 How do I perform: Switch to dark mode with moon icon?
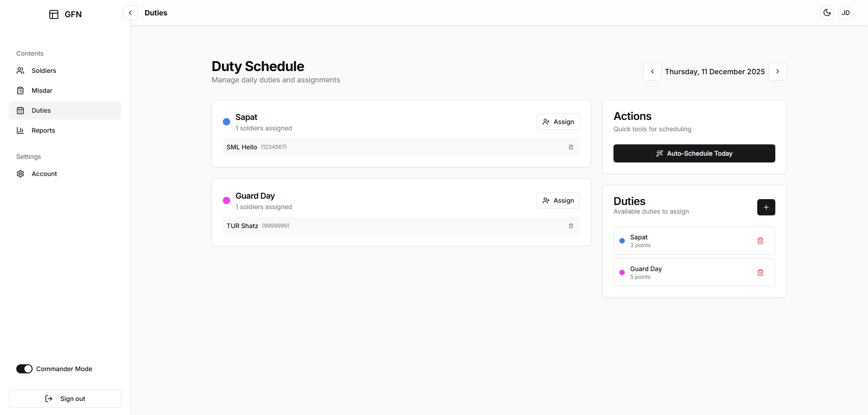[827, 13]
